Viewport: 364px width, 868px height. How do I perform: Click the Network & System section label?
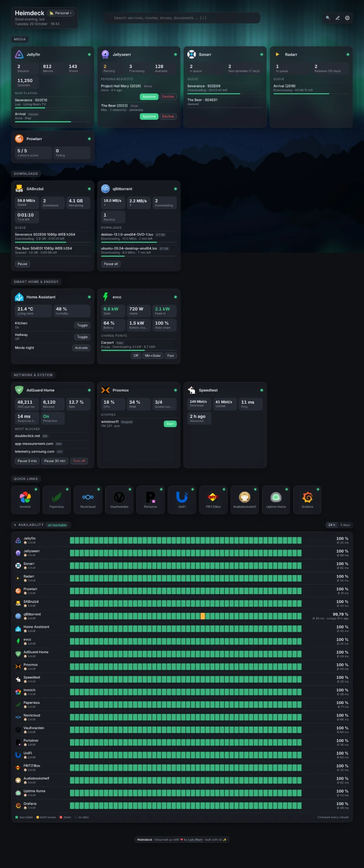click(x=33, y=375)
